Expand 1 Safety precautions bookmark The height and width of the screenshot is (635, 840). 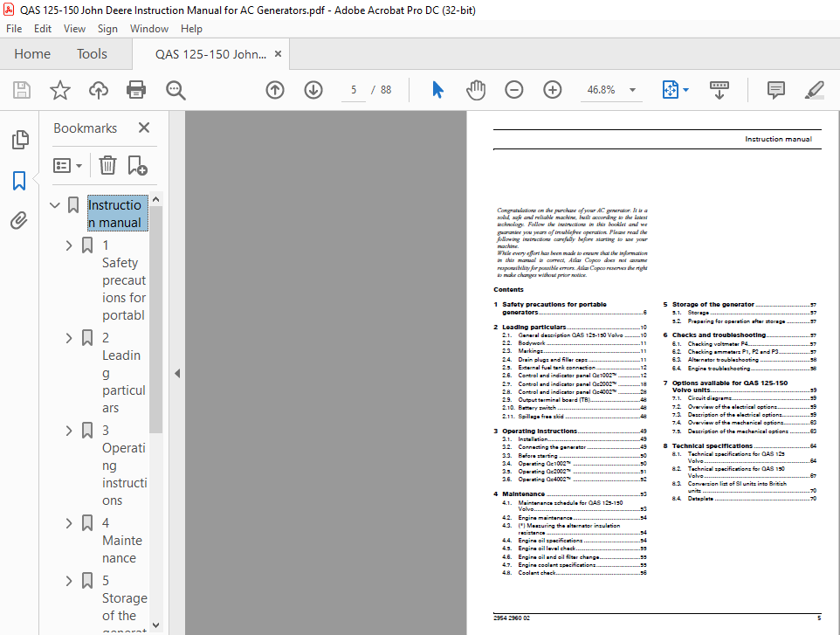[x=69, y=245]
